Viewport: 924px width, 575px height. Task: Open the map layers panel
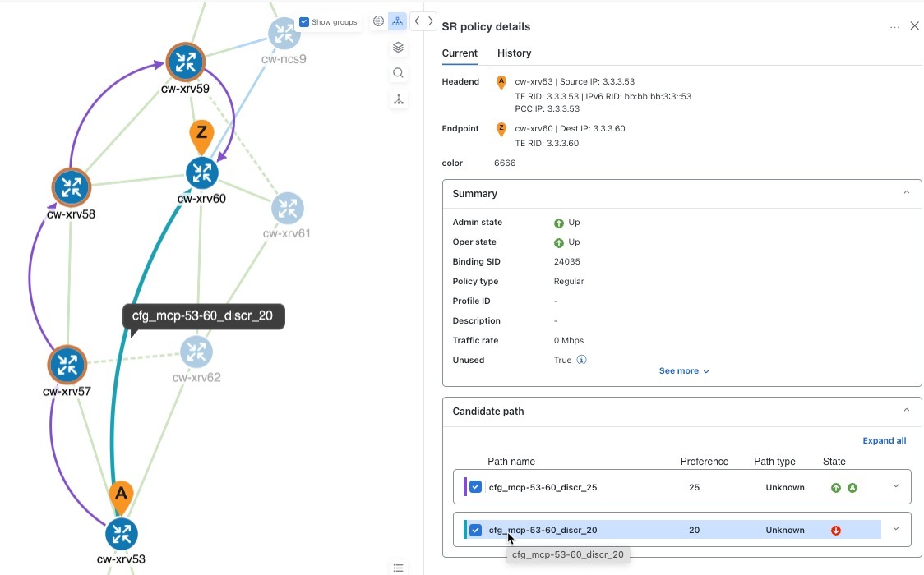point(398,47)
